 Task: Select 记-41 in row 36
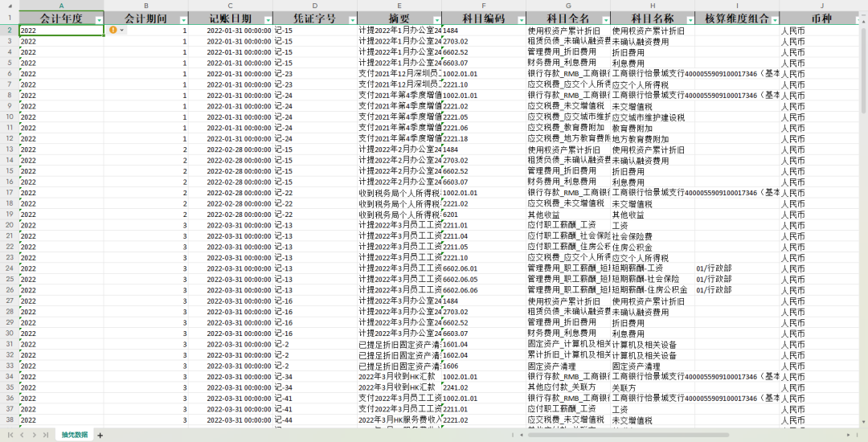coord(315,399)
